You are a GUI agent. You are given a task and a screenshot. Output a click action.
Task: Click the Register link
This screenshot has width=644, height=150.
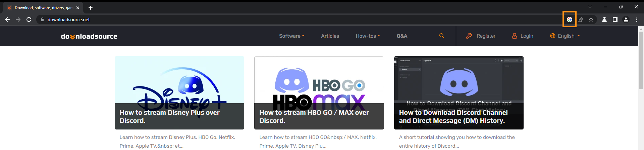click(481, 36)
